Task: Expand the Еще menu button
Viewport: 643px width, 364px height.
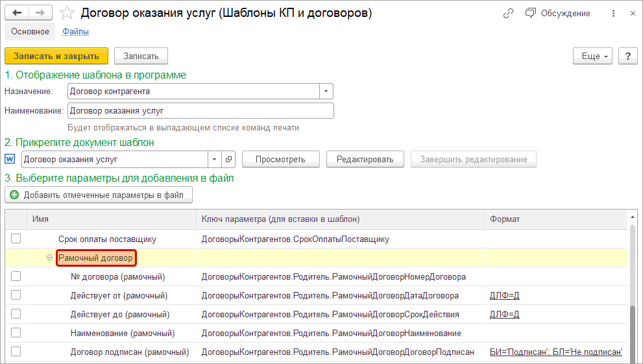Action: [592, 56]
